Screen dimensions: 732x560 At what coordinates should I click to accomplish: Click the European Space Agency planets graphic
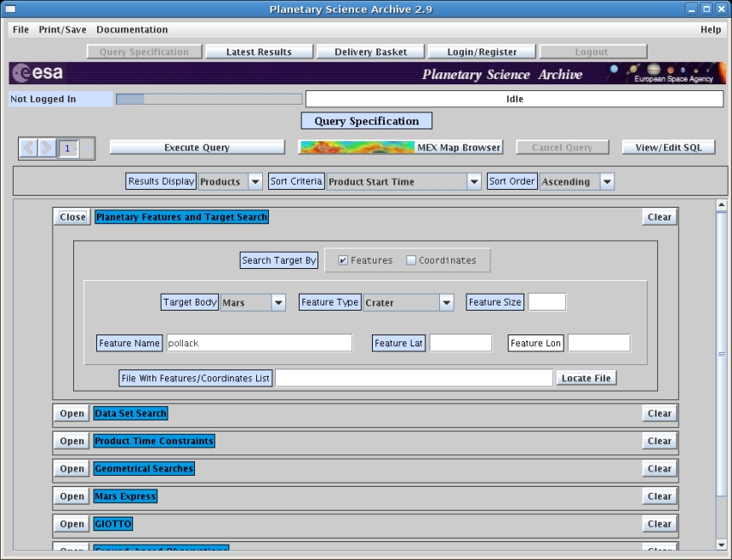tap(662, 74)
